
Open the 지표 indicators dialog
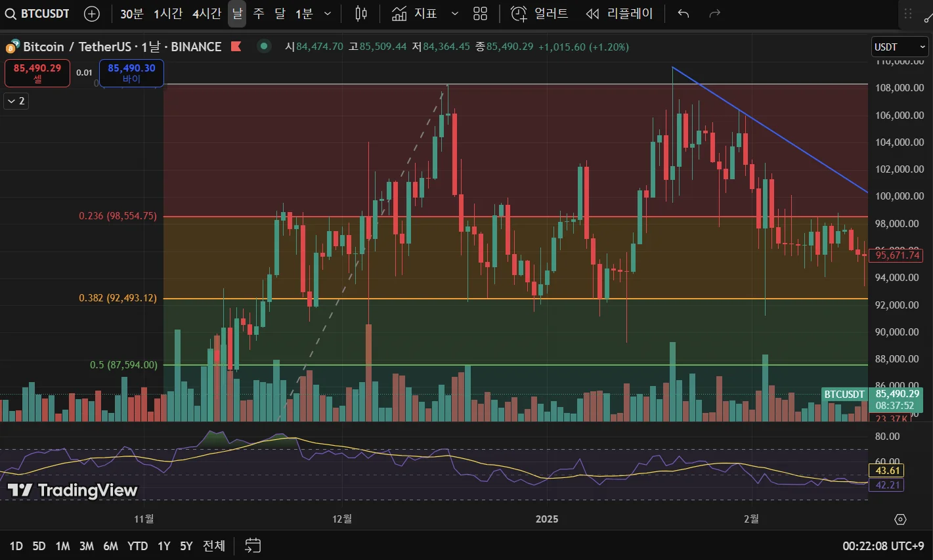[414, 14]
